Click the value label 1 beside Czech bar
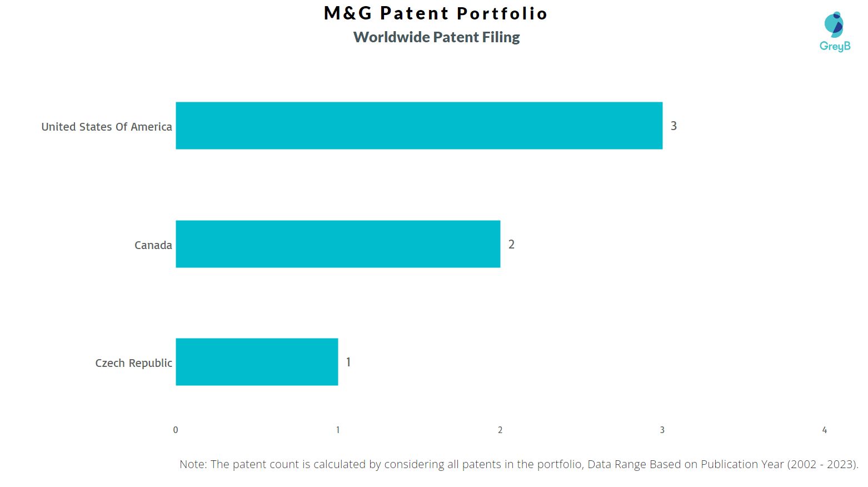 point(348,362)
